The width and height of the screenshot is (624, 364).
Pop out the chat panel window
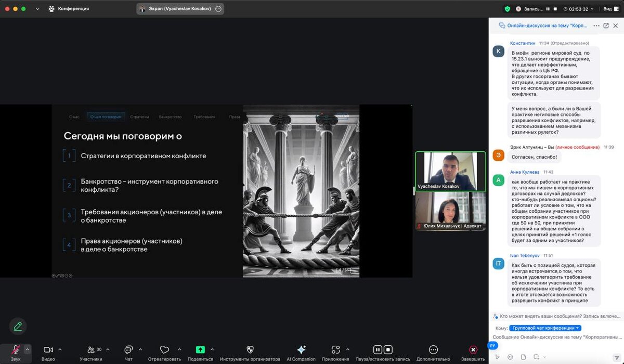606,25
